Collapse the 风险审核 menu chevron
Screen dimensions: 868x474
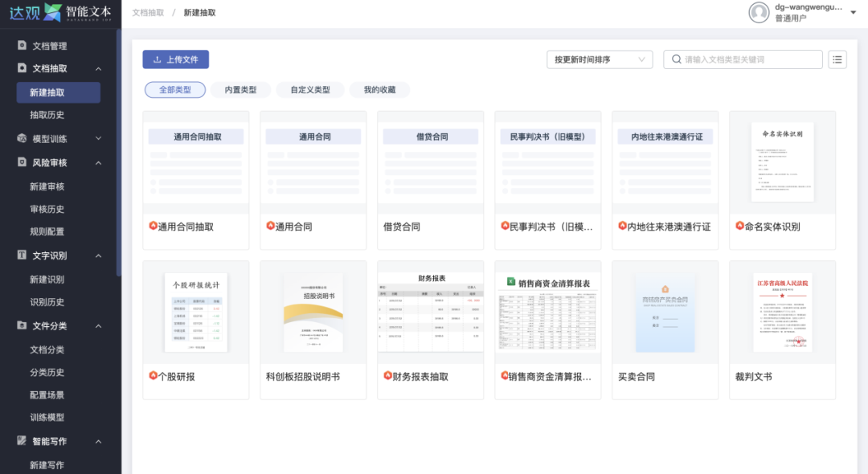click(x=99, y=162)
